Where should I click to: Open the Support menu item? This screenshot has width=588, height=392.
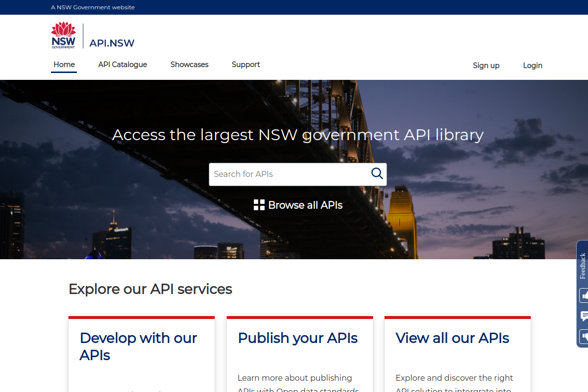pos(246,65)
